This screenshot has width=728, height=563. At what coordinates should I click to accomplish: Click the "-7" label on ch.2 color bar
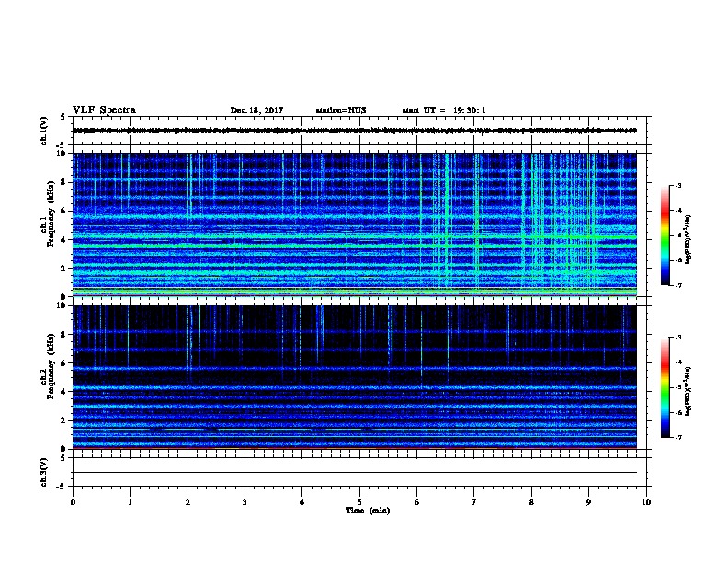point(677,437)
